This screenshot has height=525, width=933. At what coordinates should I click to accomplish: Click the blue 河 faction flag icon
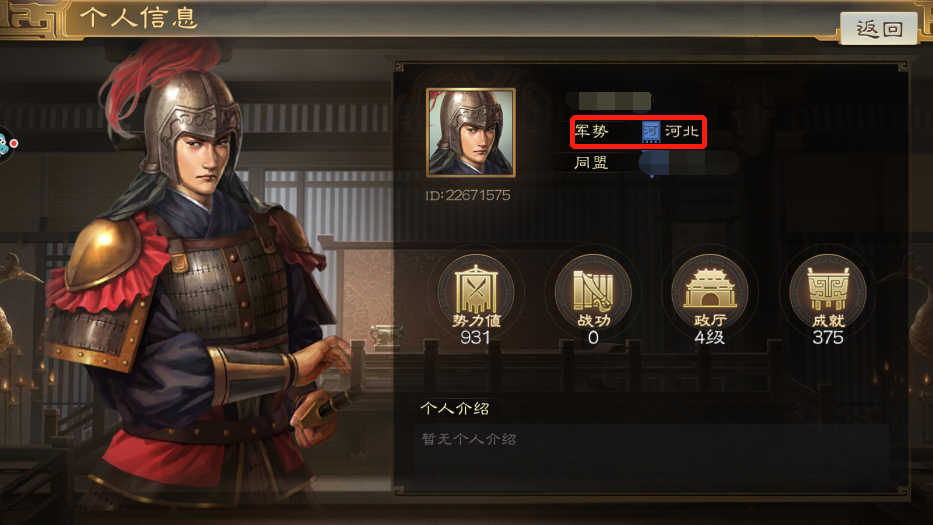[651, 132]
